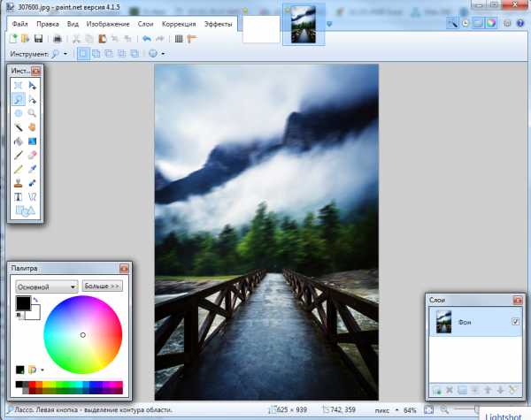Select the Rectangle Select tool
This screenshot has height=420, width=531.
[19, 86]
